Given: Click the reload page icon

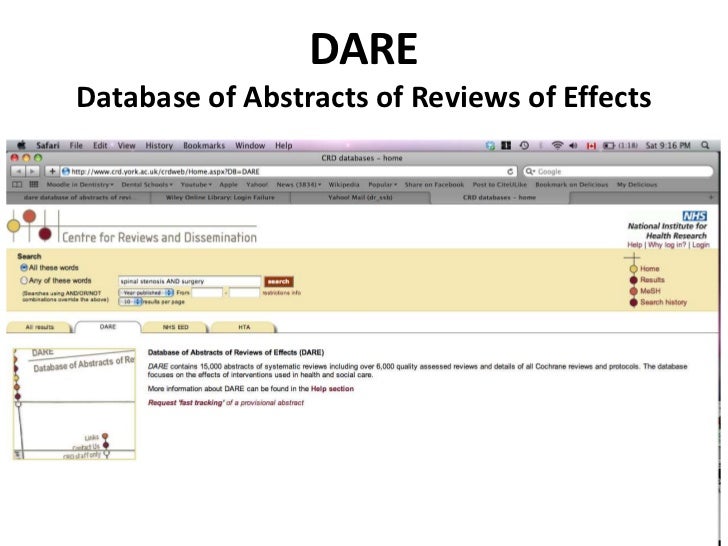Looking at the screenshot, I should (510, 171).
